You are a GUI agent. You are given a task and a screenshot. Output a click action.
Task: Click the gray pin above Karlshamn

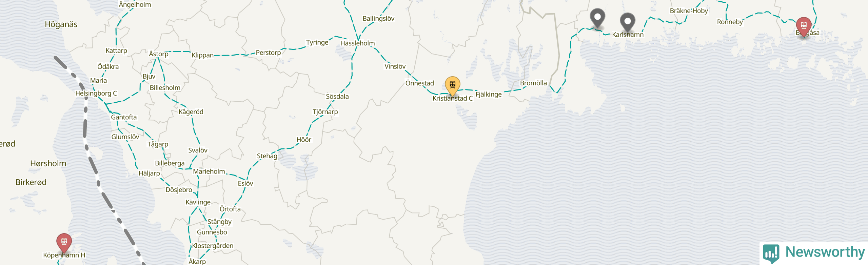[628, 22]
